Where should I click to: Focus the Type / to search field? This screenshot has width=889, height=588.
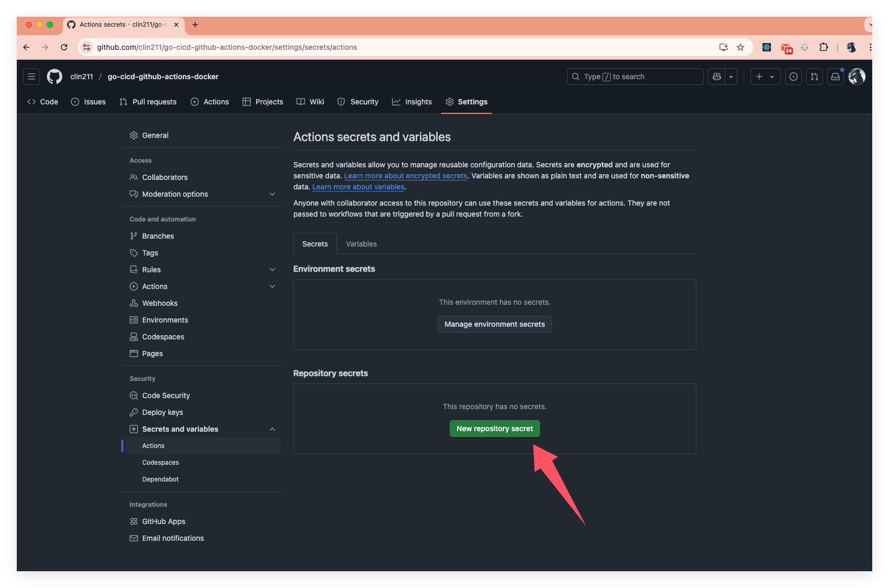click(635, 77)
